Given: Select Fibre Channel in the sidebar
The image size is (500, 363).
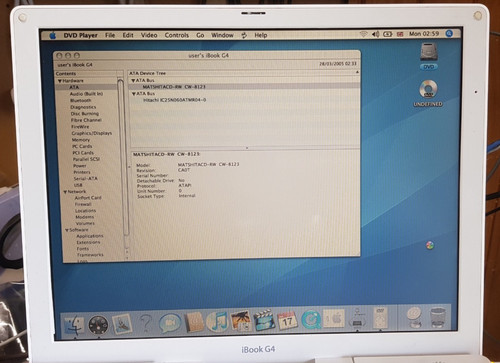Looking at the screenshot, I should tap(86, 120).
